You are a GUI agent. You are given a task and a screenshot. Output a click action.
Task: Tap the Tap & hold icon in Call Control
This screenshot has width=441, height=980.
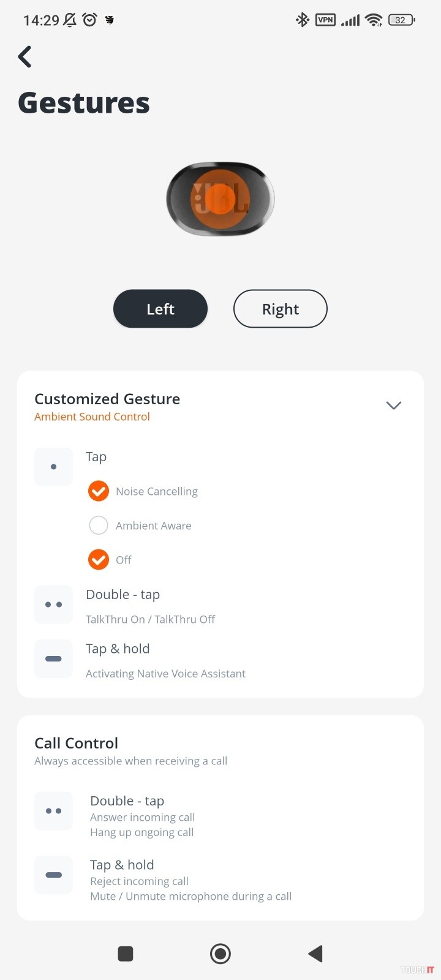tap(54, 875)
